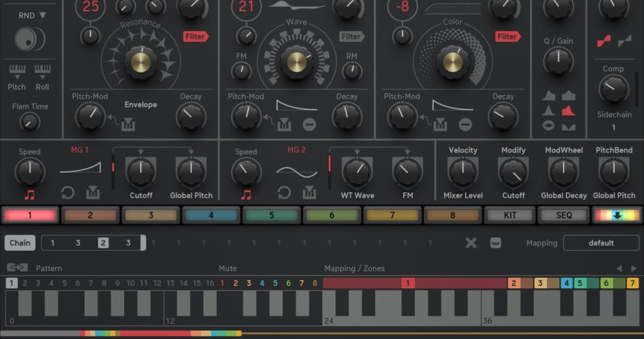Open the Mapping default dropdown
This screenshot has width=644, height=339.
pyautogui.click(x=601, y=243)
